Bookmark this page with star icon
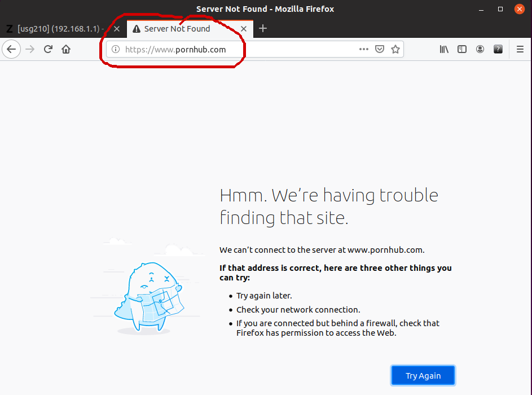This screenshot has width=532, height=395. point(395,49)
